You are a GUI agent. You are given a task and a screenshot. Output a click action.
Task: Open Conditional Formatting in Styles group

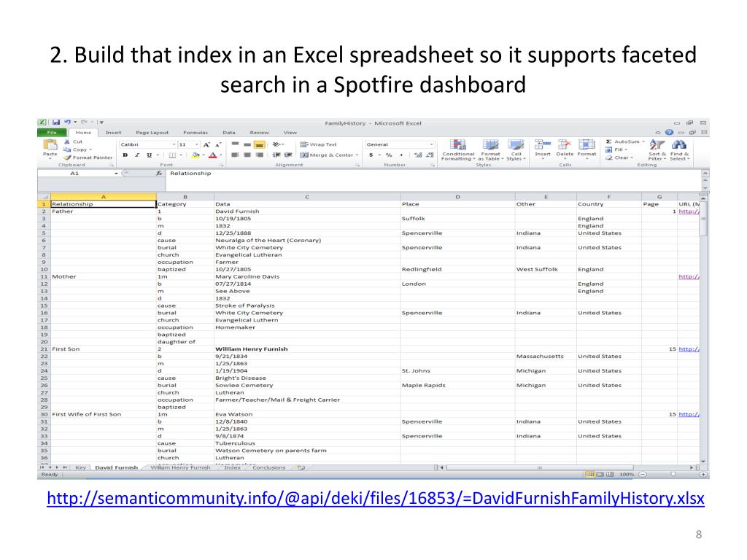point(458,150)
